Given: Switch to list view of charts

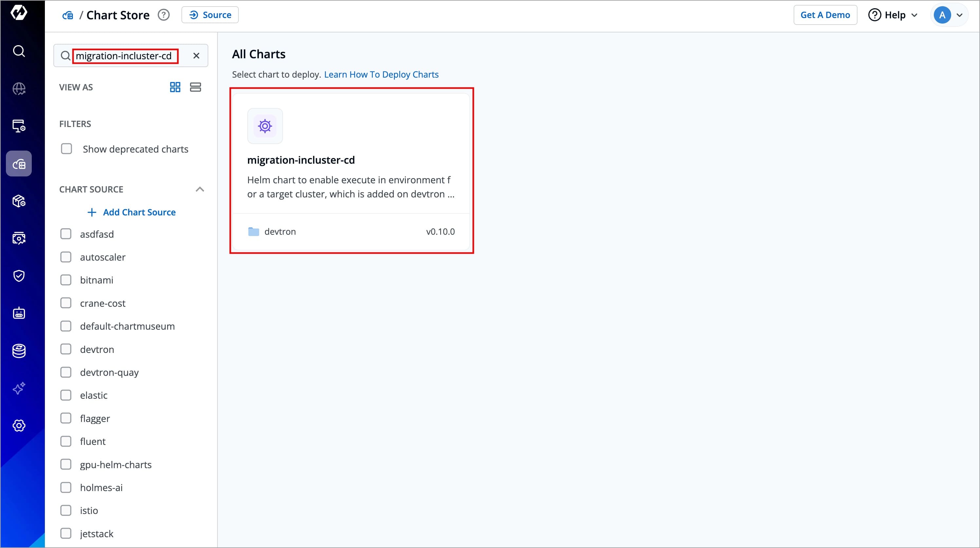Looking at the screenshot, I should pyautogui.click(x=196, y=87).
